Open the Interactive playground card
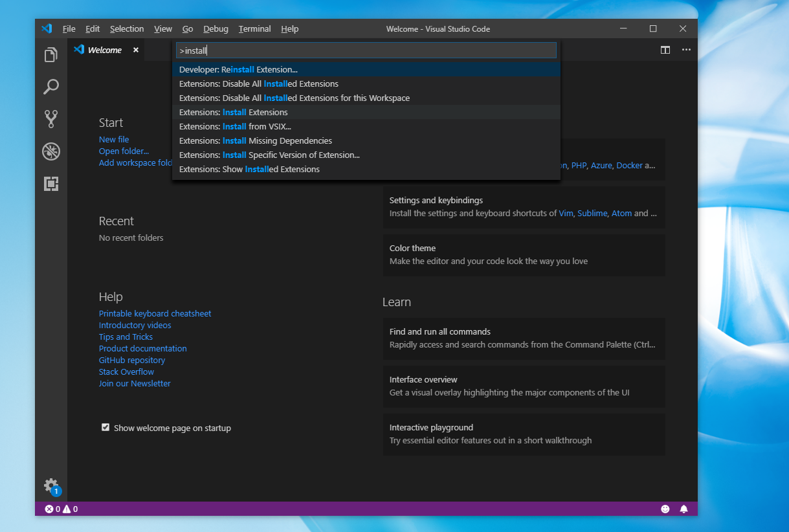 [x=524, y=434]
